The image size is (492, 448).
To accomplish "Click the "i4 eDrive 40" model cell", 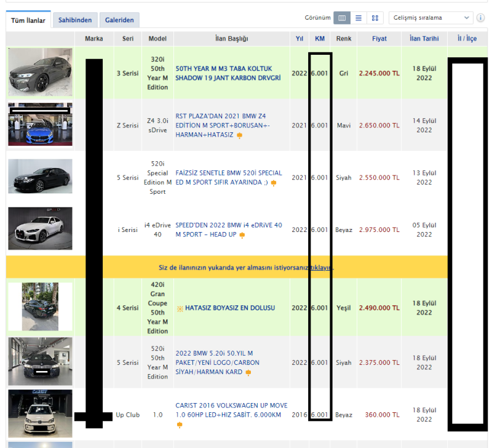I will [x=157, y=230].
